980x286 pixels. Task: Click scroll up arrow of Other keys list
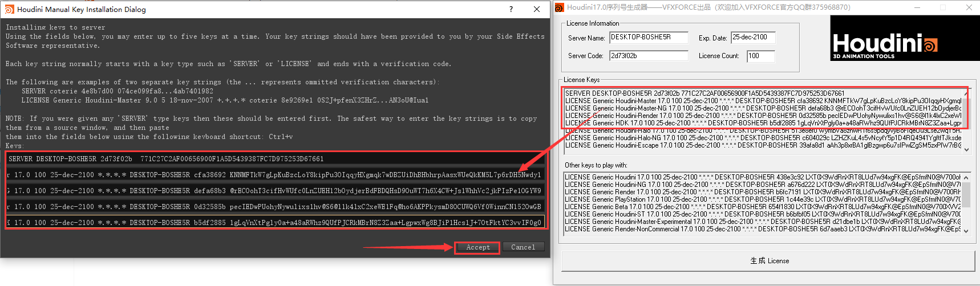tap(966, 177)
